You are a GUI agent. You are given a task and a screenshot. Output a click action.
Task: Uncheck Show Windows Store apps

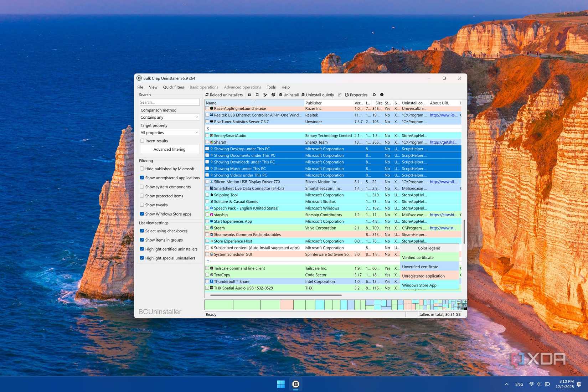pos(142,214)
